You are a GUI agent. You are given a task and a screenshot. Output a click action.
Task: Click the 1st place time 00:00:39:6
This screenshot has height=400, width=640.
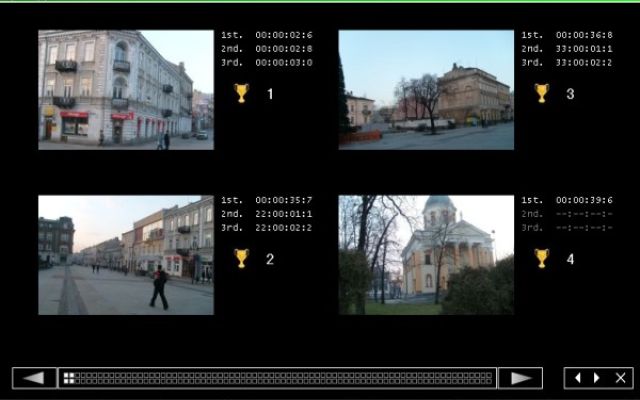(x=583, y=200)
